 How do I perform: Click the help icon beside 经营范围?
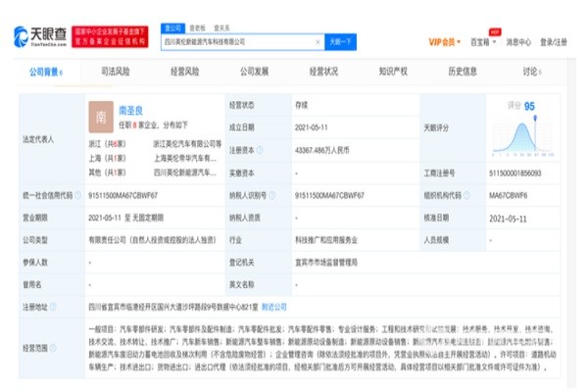point(53,348)
